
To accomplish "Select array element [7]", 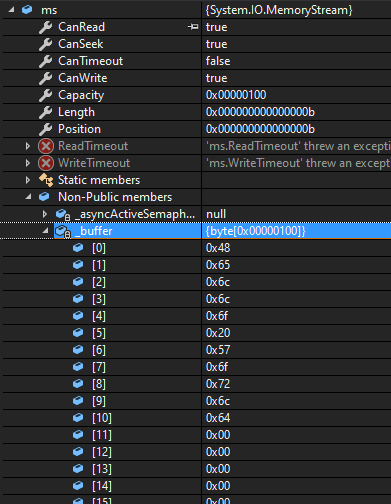I will [x=99, y=367].
